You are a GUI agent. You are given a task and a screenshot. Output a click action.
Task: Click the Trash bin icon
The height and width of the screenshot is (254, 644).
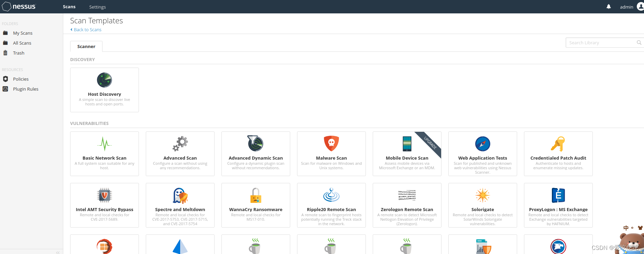(x=5, y=53)
